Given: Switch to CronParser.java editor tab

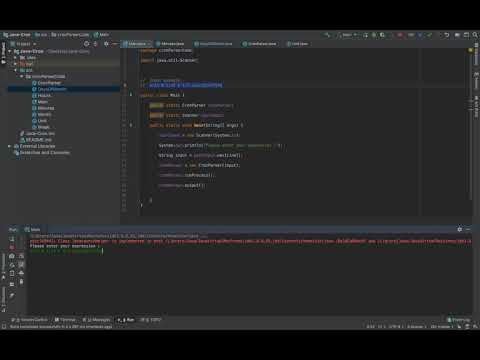Looking at the screenshot, I should click(x=259, y=44).
